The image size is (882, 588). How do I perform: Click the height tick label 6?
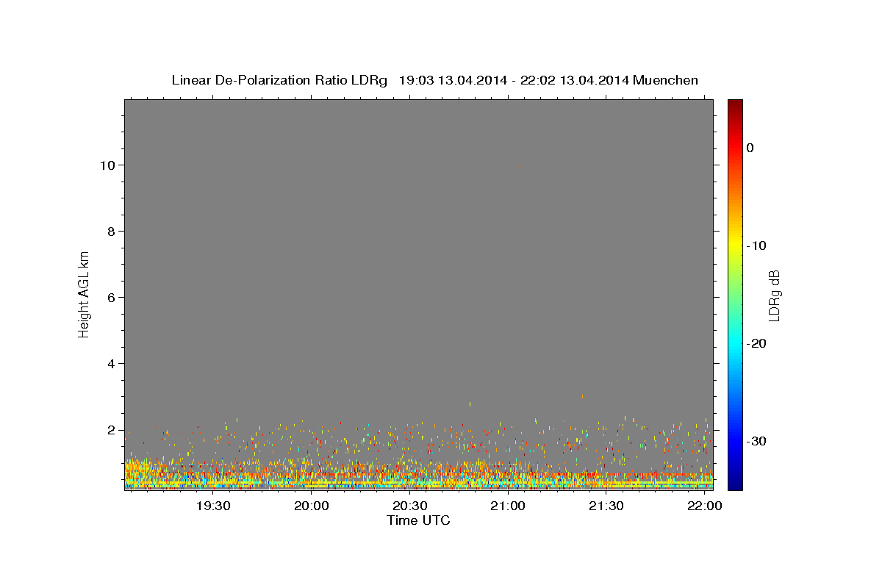pos(111,298)
